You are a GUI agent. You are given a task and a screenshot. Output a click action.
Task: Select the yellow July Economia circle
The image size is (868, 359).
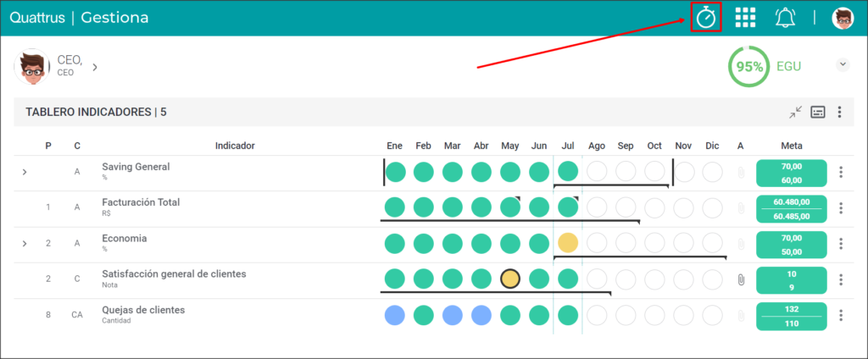click(x=568, y=243)
